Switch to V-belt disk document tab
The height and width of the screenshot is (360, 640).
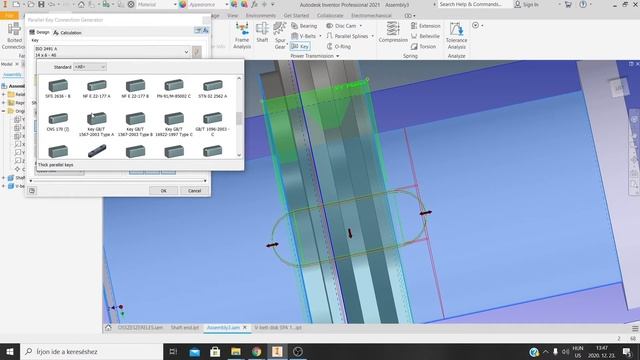[278, 328]
